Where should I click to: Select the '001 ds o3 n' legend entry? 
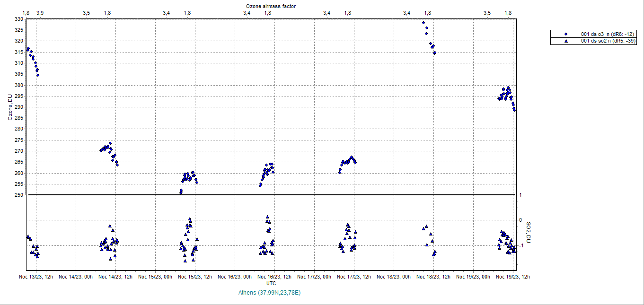pyautogui.click(x=604, y=34)
